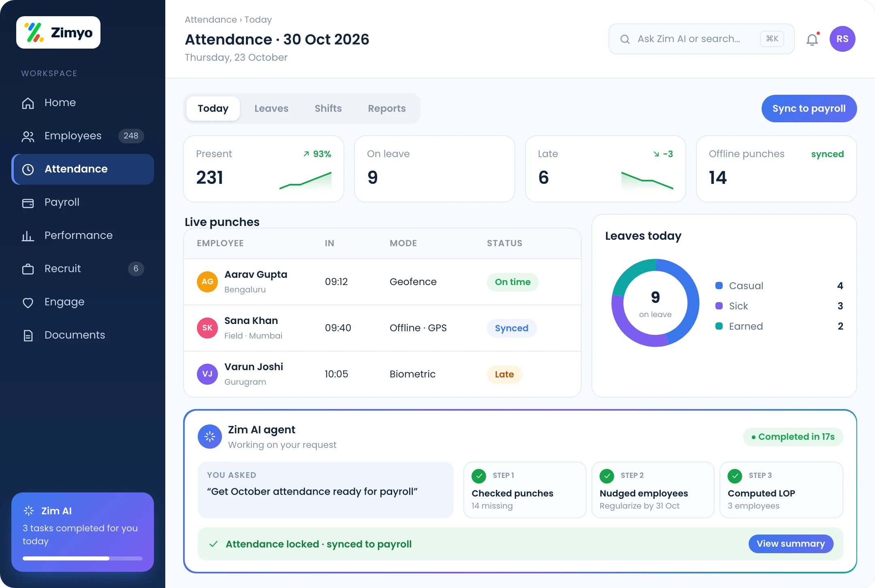
Task: Click the Attendance breadcrumb link
Action: click(x=211, y=20)
